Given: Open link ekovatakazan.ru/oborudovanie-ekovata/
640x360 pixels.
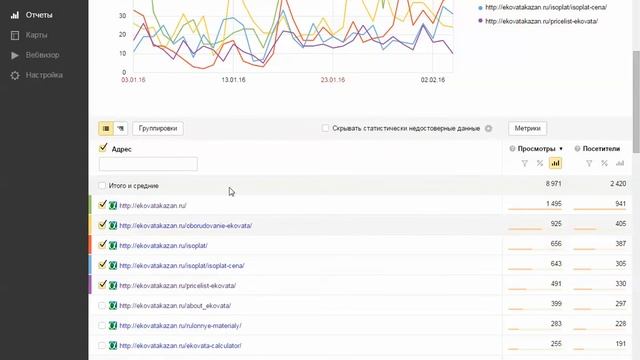Looking at the screenshot, I should [186, 226].
